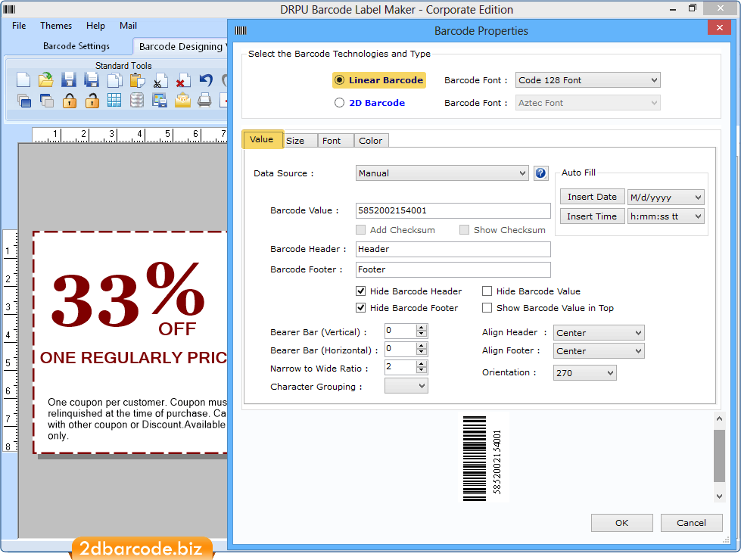Toggle the grid icon in Standard Tools
Screen dimensions: 741x560
tap(114, 100)
